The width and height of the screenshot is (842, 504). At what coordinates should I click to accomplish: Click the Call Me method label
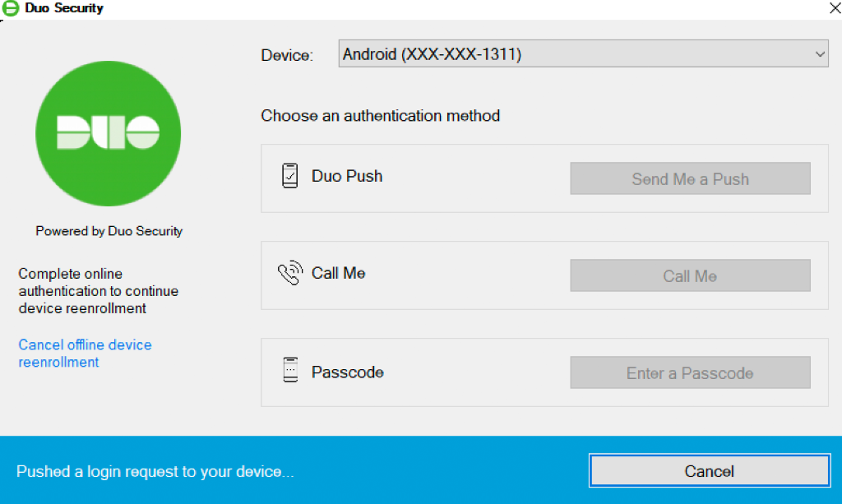[x=338, y=274]
